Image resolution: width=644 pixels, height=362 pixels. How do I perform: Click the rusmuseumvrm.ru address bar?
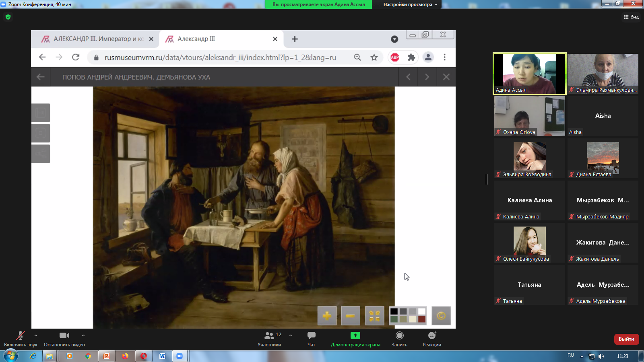click(220, 58)
